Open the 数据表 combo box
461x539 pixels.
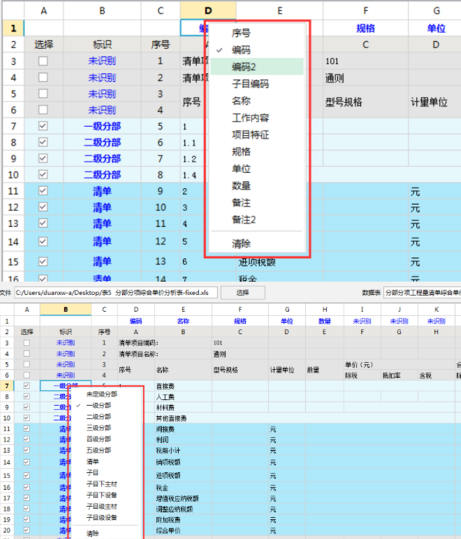pyautogui.click(x=422, y=293)
